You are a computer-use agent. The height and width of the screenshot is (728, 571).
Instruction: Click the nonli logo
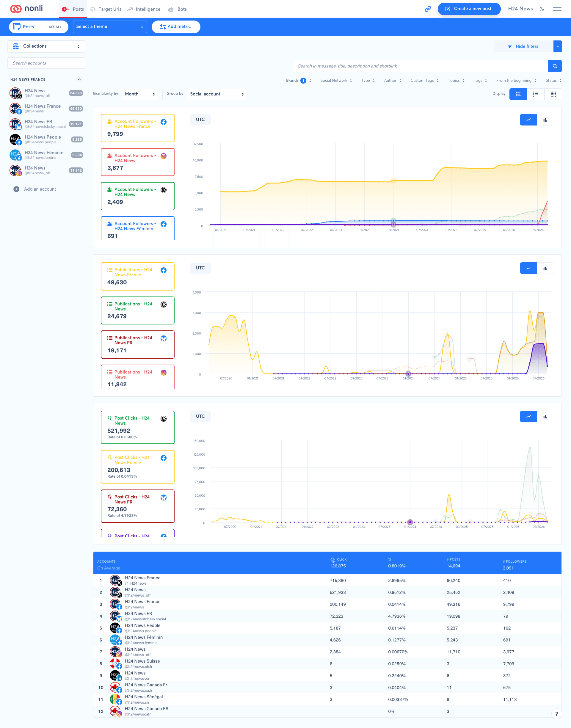(x=26, y=8)
